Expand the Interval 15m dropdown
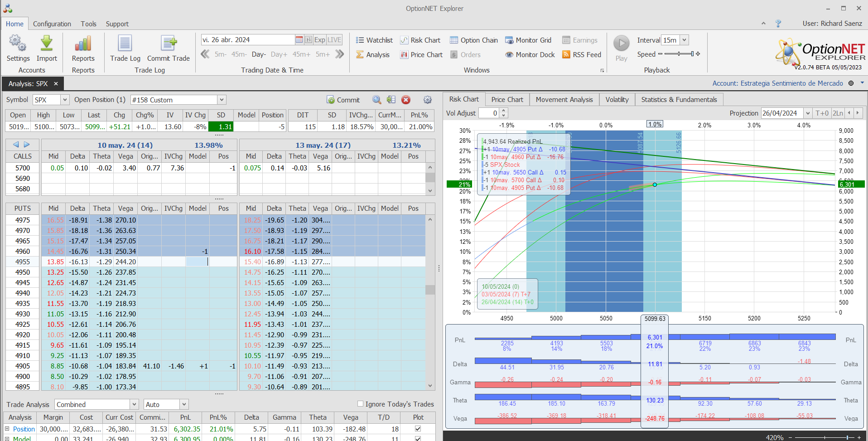The image size is (868, 441). [685, 40]
